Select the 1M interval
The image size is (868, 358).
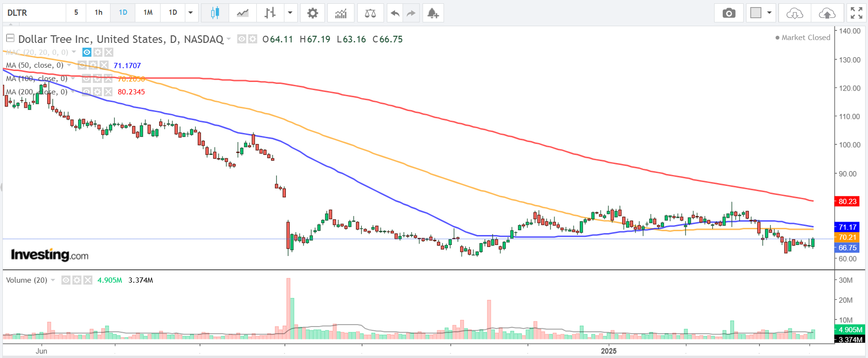148,13
